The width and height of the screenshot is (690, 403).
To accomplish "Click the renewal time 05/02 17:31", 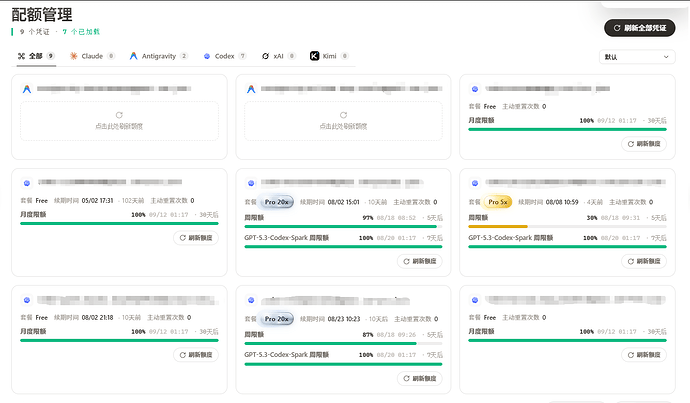I will point(97,201).
